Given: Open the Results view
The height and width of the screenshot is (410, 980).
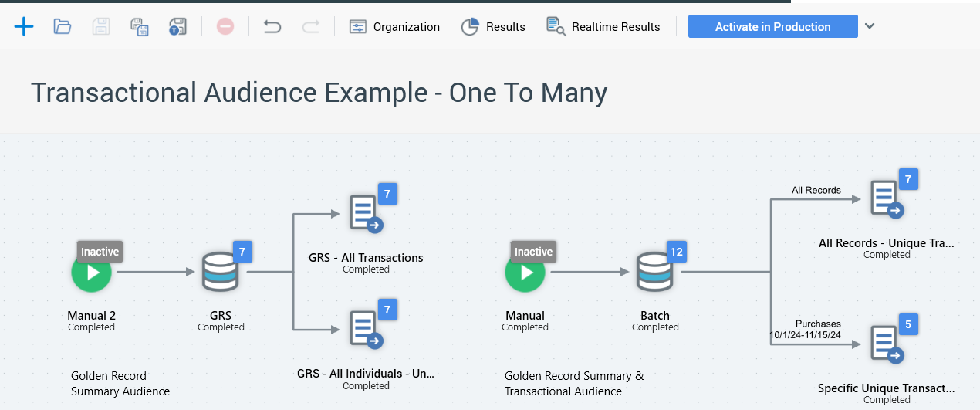Looking at the screenshot, I should (x=493, y=26).
